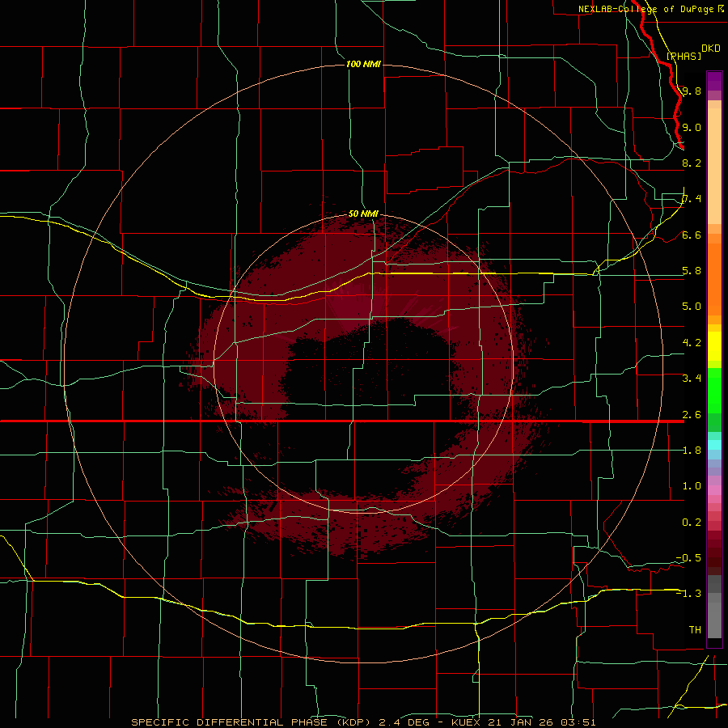Click the 2.6 legend value

tap(692, 415)
